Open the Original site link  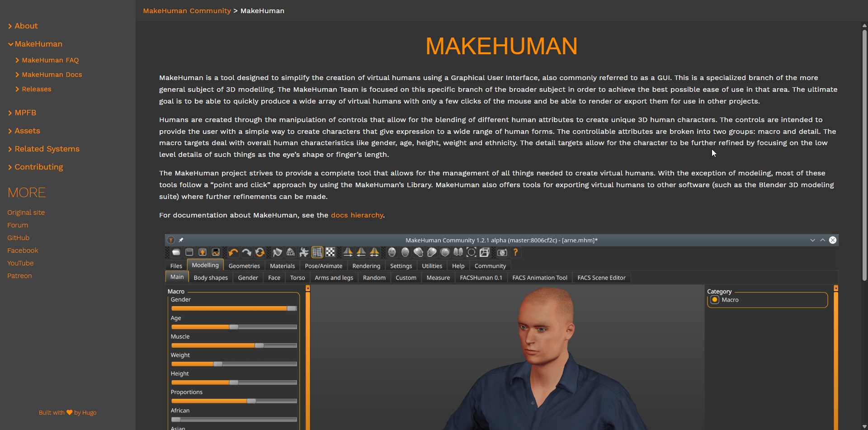(x=26, y=213)
